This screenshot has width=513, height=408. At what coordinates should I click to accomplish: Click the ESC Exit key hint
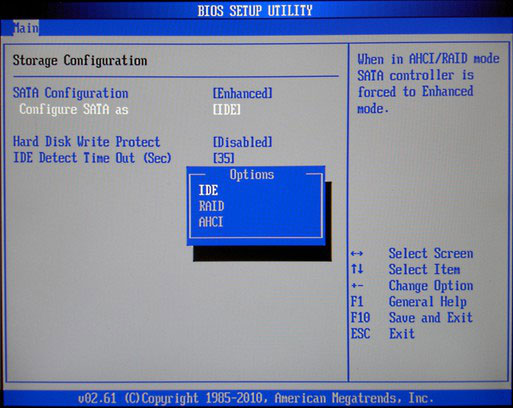pyautogui.click(x=383, y=333)
